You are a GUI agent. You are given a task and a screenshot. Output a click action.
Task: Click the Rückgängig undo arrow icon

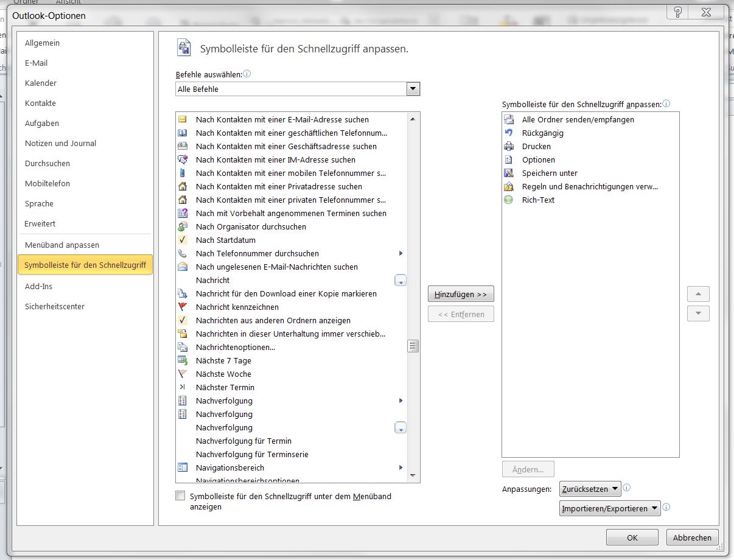[509, 133]
